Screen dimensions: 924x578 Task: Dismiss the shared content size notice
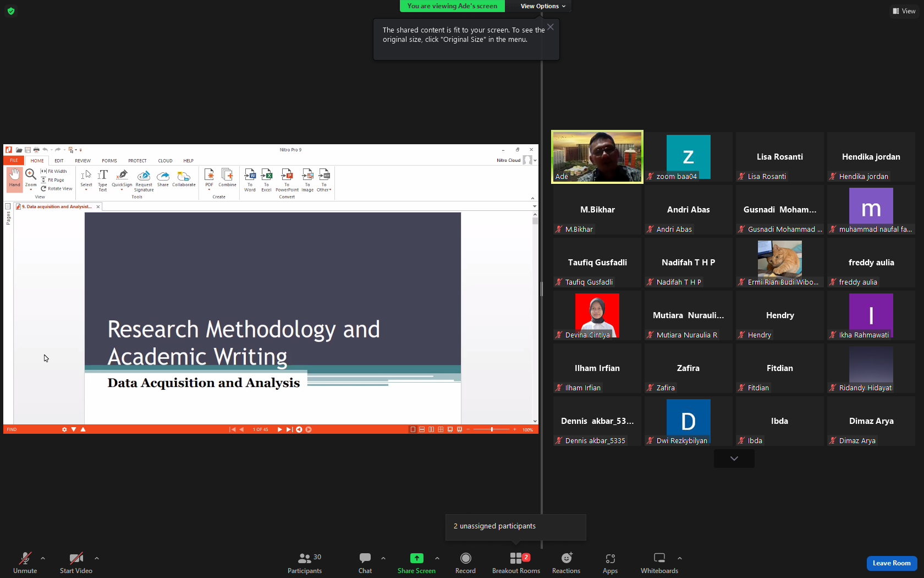coord(551,27)
